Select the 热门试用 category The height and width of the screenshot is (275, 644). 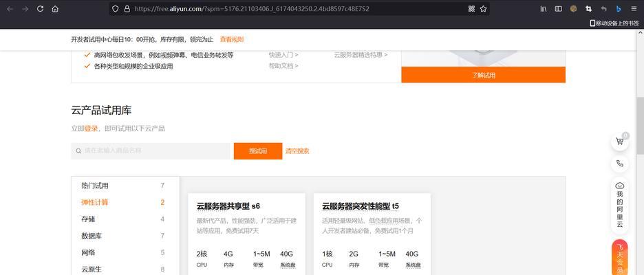125,186
